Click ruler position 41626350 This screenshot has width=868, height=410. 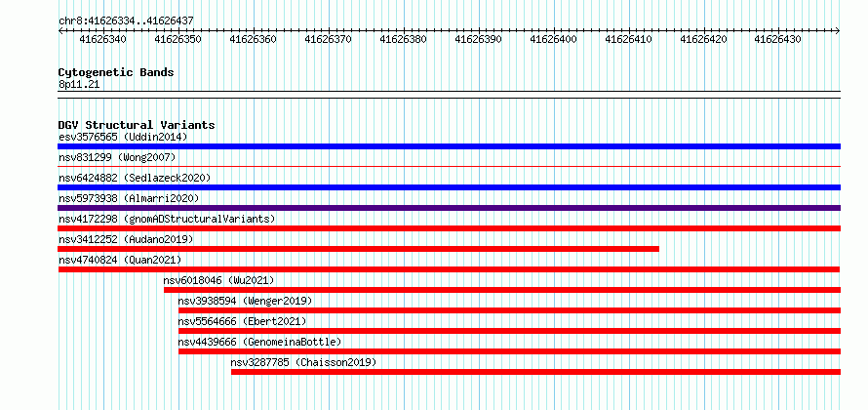click(x=178, y=39)
